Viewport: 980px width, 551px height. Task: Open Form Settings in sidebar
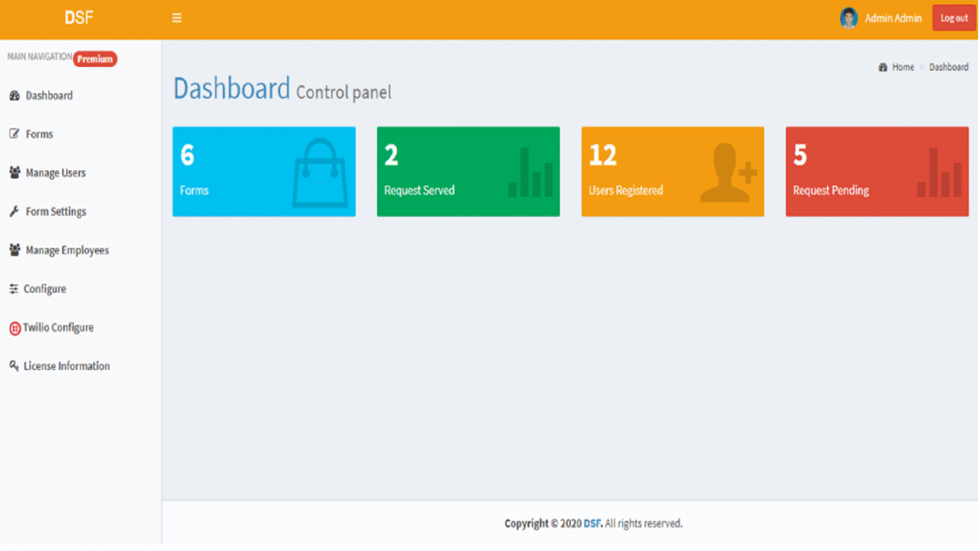[56, 211]
